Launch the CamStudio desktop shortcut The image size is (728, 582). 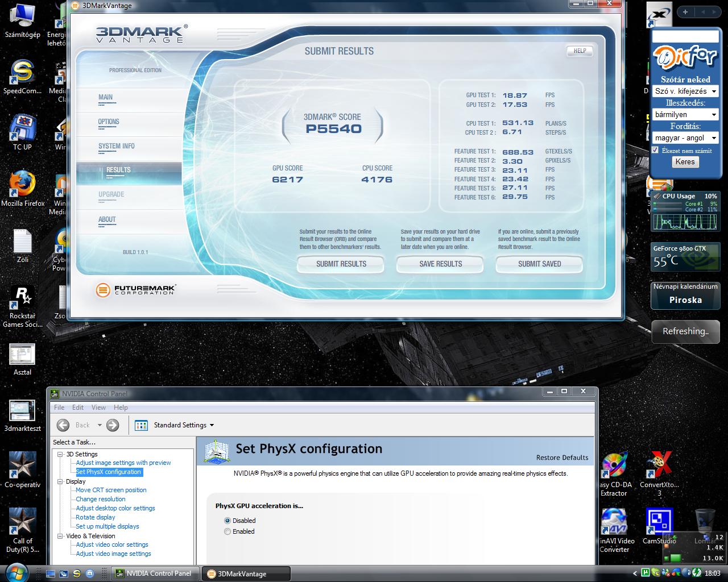659,526
